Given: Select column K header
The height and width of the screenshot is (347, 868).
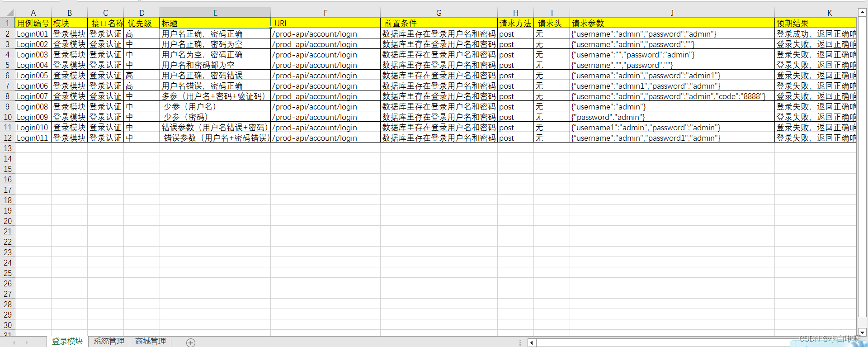Looking at the screenshot, I should point(816,13).
